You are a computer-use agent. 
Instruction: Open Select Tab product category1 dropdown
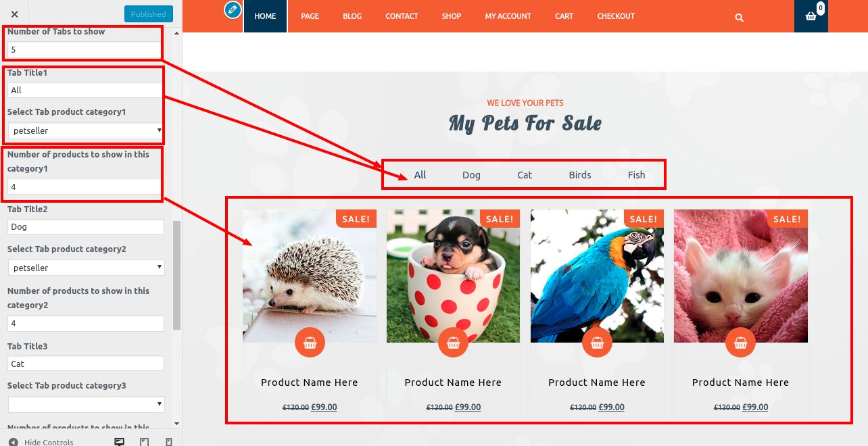(86, 130)
